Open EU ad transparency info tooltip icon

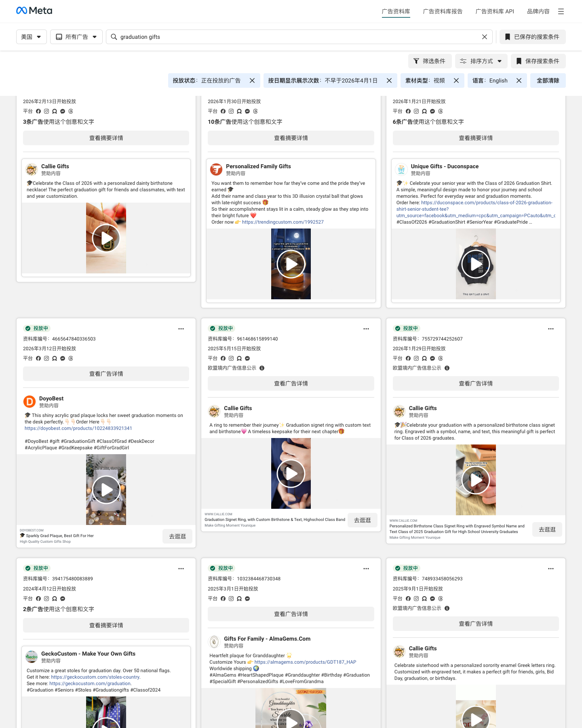coord(261,368)
